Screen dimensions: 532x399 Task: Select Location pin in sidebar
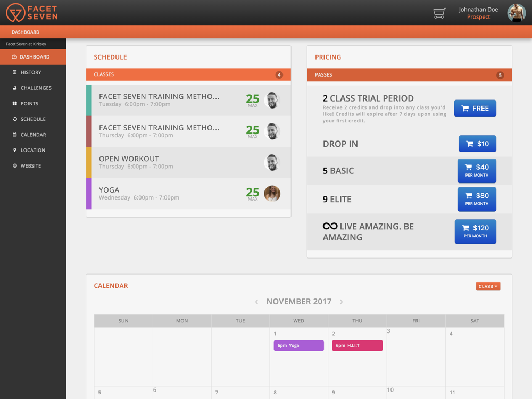(x=14, y=150)
